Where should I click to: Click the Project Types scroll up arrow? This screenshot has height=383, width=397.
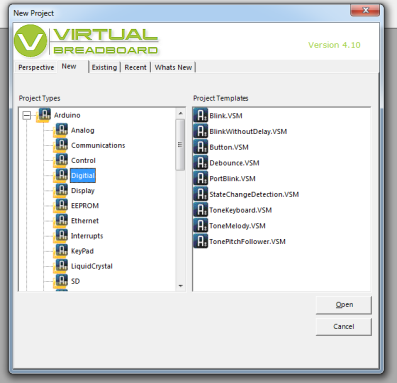[x=180, y=113]
